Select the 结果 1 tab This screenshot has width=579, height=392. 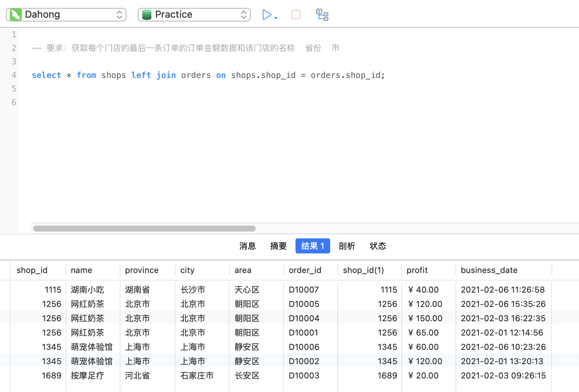click(313, 246)
